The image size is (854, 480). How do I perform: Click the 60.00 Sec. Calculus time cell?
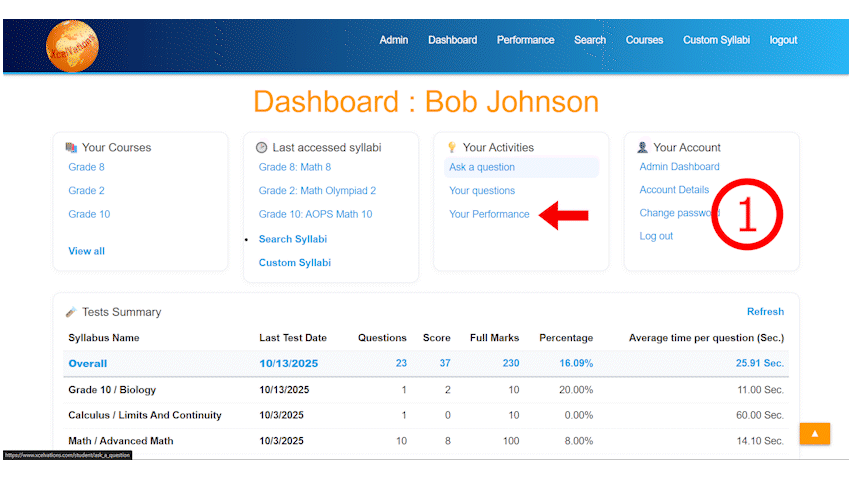click(x=760, y=415)
